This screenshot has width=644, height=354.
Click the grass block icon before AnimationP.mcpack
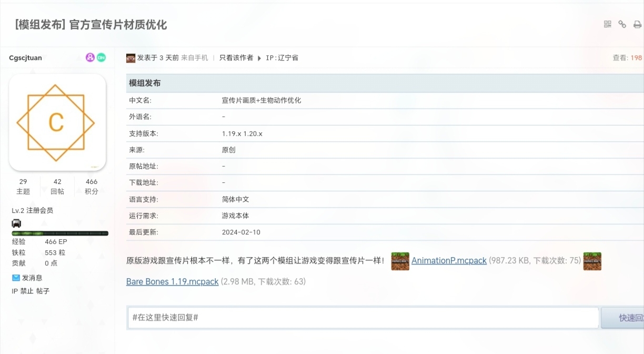[400, 261]
